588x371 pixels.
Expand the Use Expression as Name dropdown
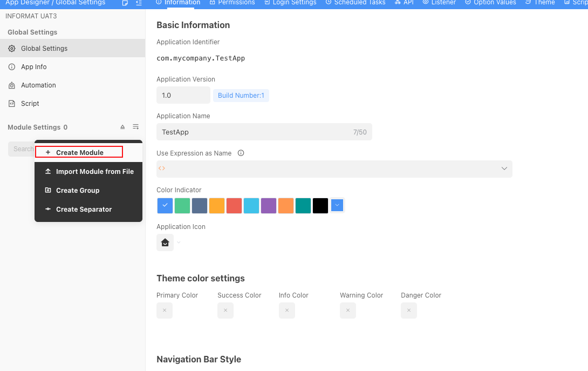click(x=504, y=168)
